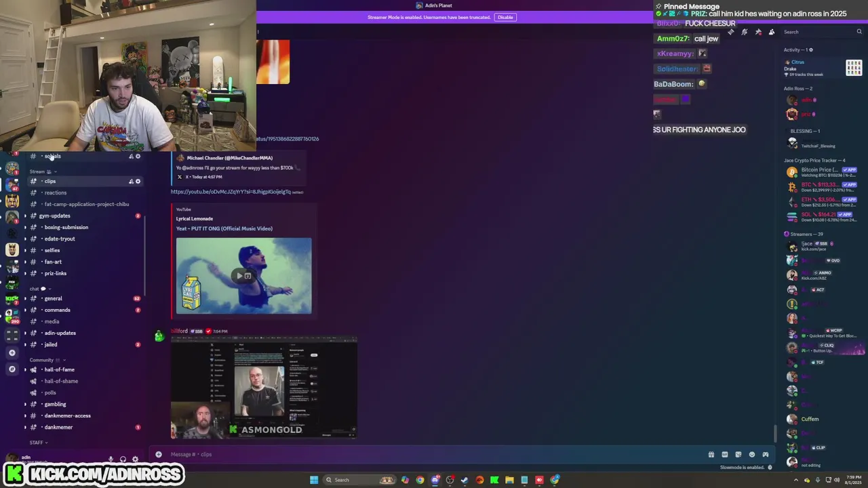868x488 pixels.
Task: Open User Settings gear in user panel
Action: click(x=136, y=459)
